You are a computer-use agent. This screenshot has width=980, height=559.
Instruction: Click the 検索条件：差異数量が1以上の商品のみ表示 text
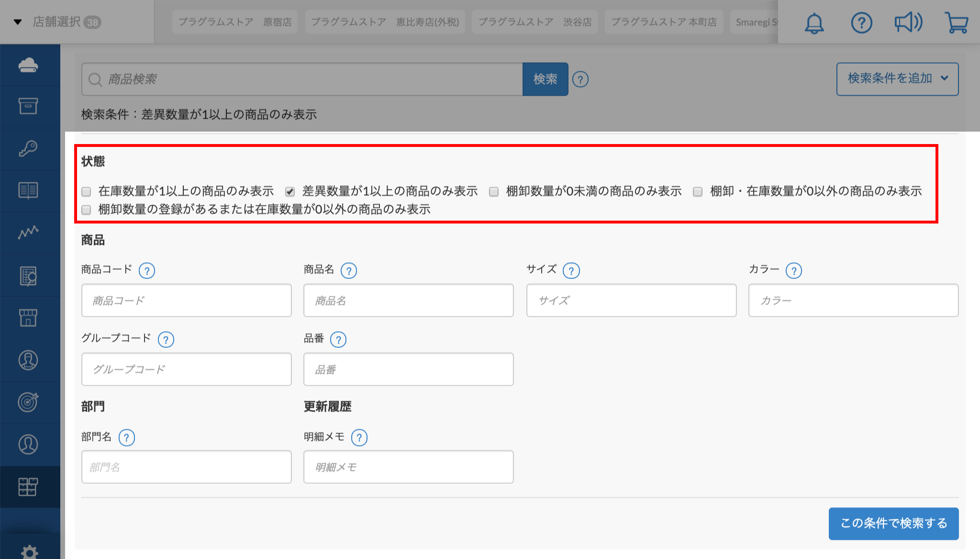tap(199, 115)
